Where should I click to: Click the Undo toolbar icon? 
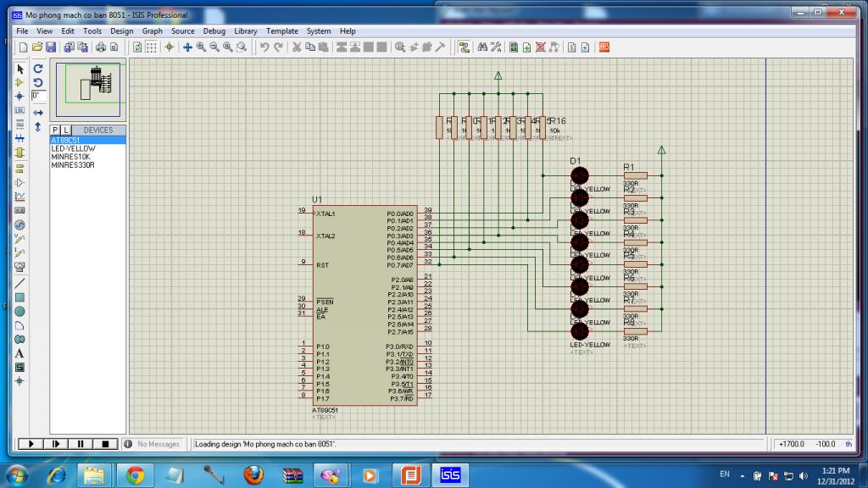point(264,47)
